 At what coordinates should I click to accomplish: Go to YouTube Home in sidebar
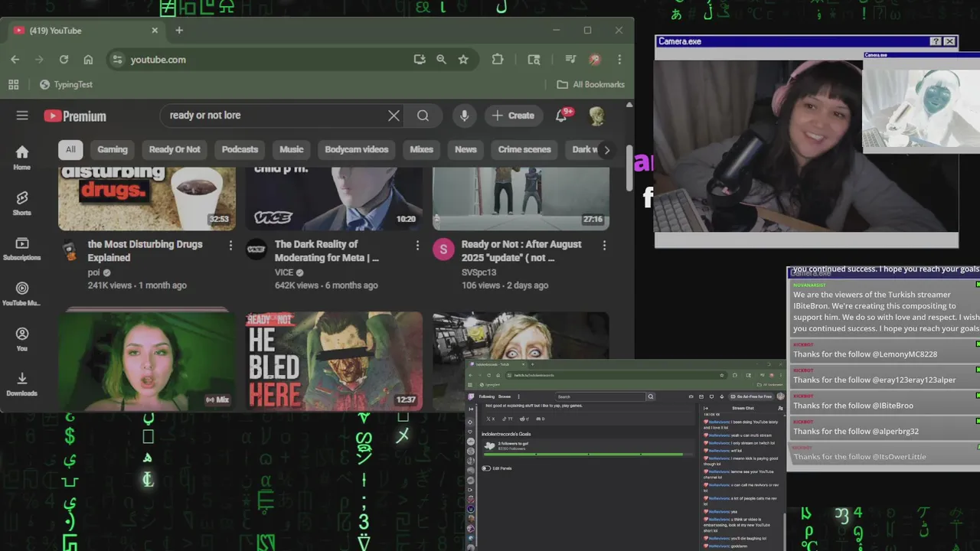[22, 157]
